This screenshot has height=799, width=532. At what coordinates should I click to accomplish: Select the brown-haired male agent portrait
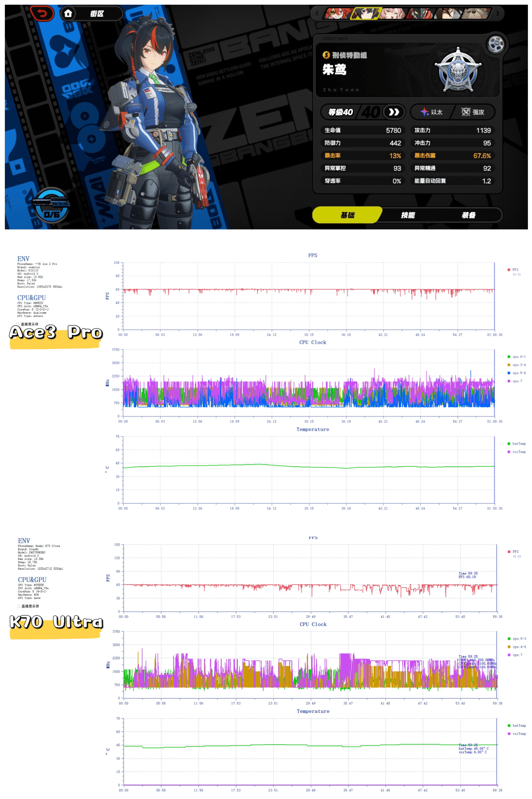click(x=448, y=13)
